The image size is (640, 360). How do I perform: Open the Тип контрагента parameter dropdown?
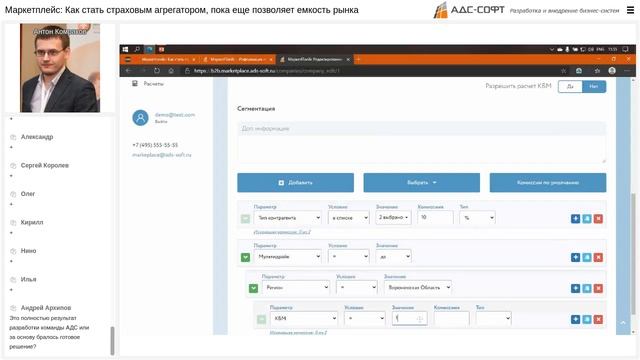[x=288, y=218]
